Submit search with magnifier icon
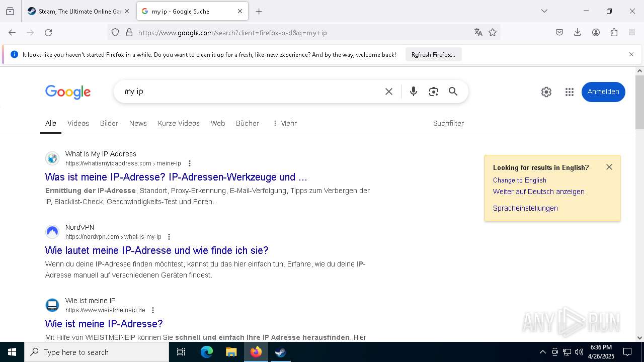This screenshot has height=362, width=644. click(x=453, y=92)
